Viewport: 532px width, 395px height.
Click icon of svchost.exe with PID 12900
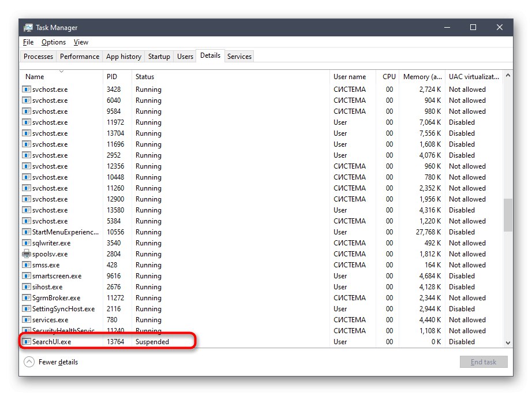(x=27, y=199)
